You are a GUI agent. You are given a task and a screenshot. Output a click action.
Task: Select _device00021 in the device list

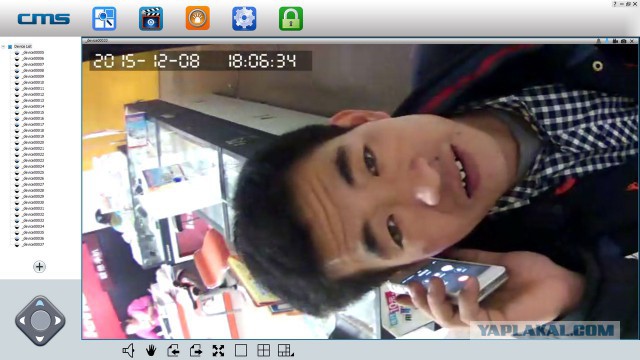pyautogui.click(x=33, y=149)
